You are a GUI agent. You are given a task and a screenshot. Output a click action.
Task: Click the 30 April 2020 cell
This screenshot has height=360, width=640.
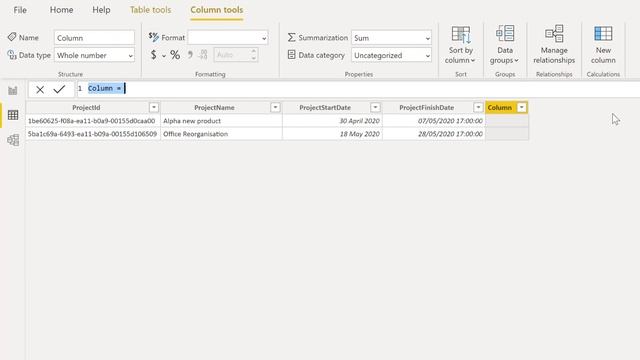tap(332, 121)
